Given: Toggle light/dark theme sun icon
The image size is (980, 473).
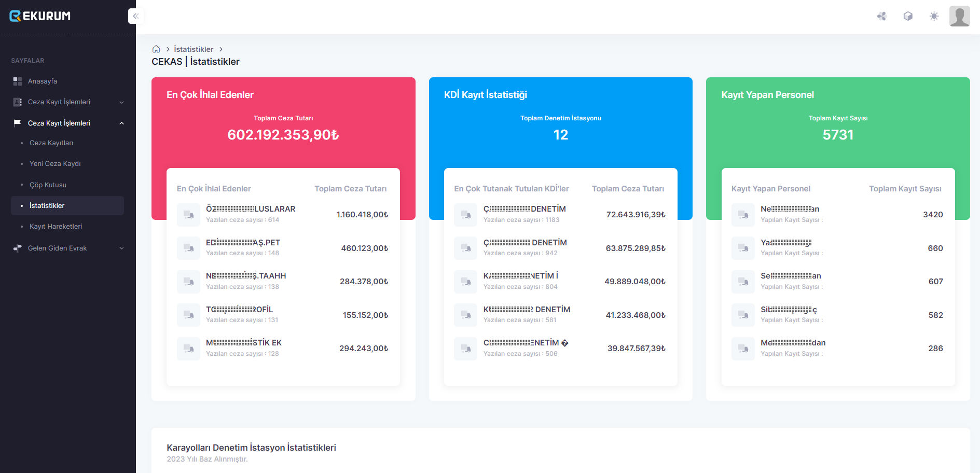Looking at the screenshot, I should 934,16.
